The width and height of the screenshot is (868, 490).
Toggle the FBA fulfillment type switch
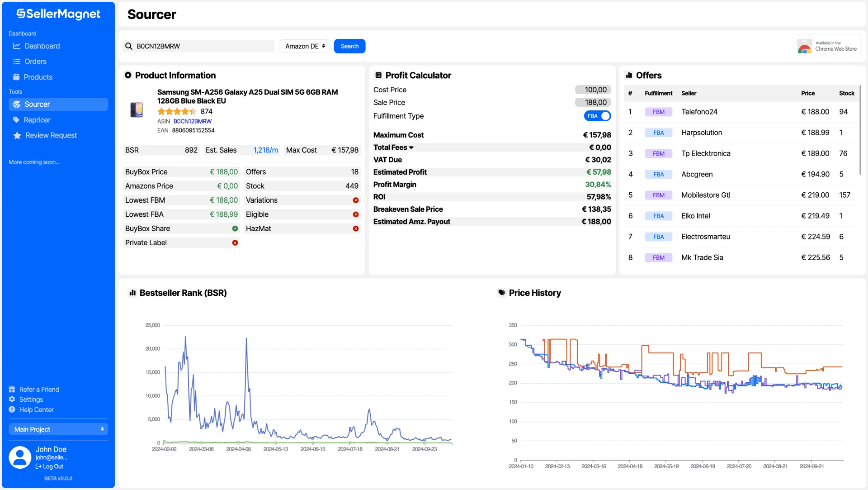tap(597, 116)
